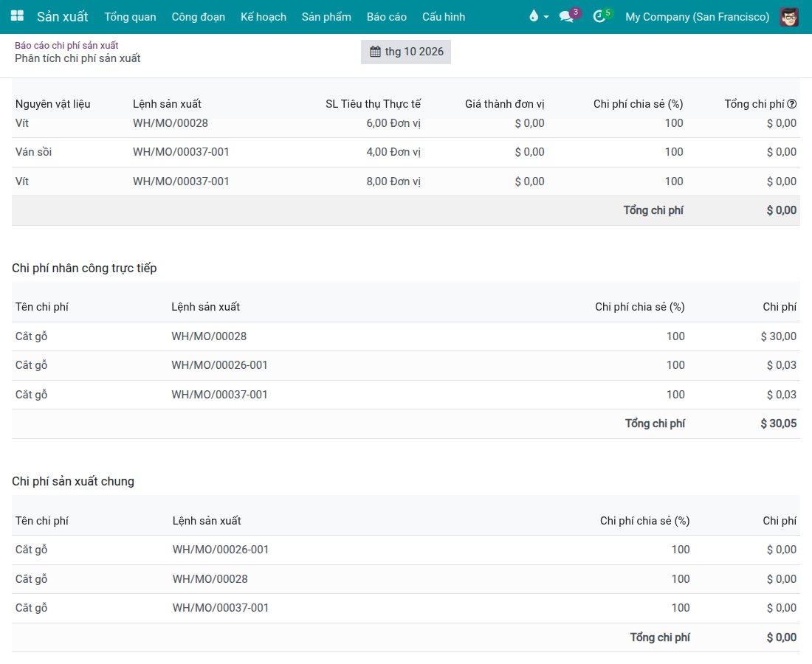Viewport: 812px width, 664px height.
Task: Click WH/MO/00026-001 in the overhead cost table
Action: tap(221, 550)
